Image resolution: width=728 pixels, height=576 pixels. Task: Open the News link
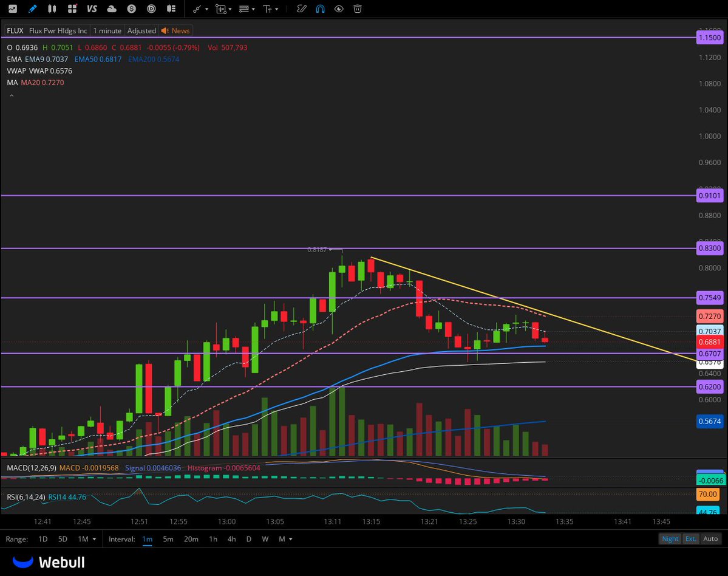click(x=180, y=30)
